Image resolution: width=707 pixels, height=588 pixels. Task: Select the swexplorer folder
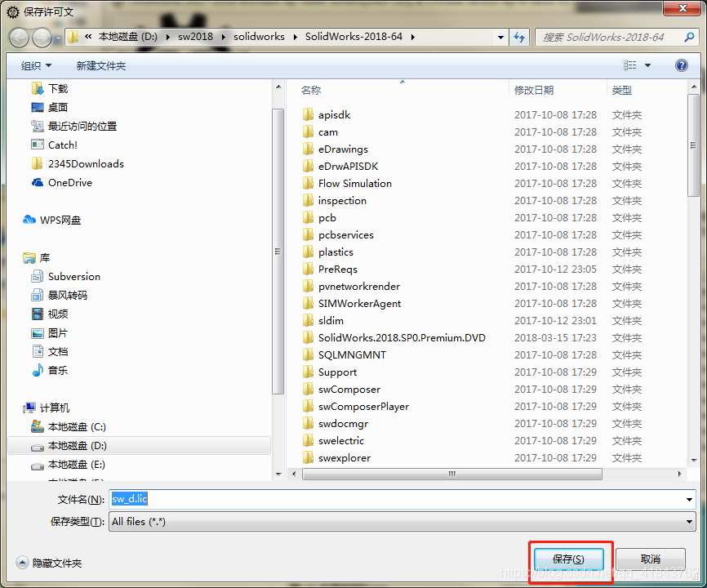coord(336,457)
